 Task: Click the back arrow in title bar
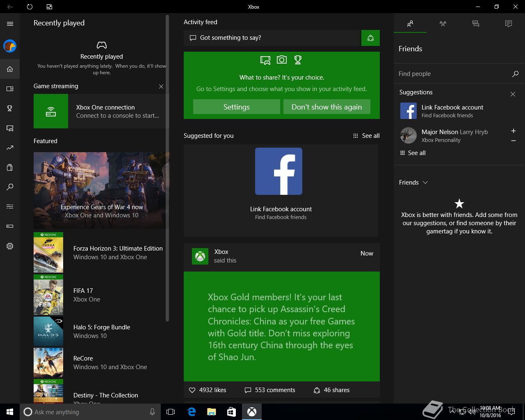10,7
